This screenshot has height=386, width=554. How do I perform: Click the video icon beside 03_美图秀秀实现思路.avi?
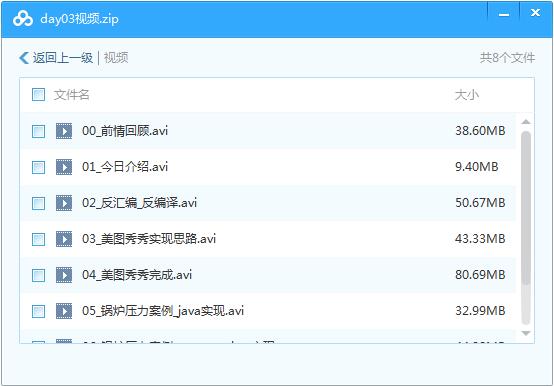pyautogui.click(x=64, y=239)
